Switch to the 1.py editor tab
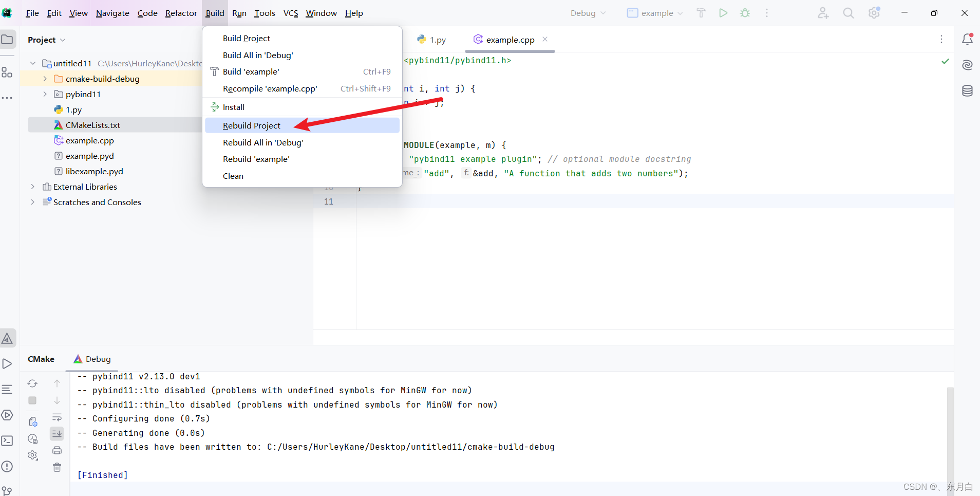This screenshot has height=496, width=980. tap(438, 39)
